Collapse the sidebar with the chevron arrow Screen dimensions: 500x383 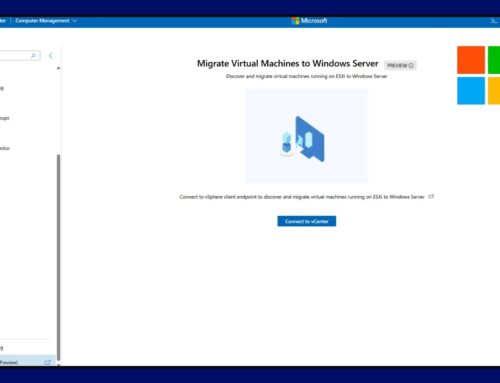[51, 55]
